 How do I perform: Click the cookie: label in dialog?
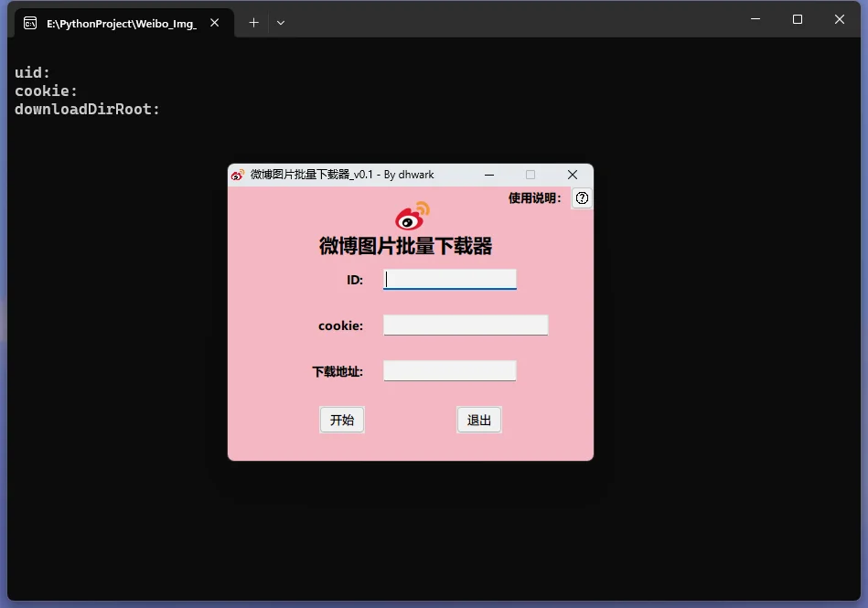point(341,325)
